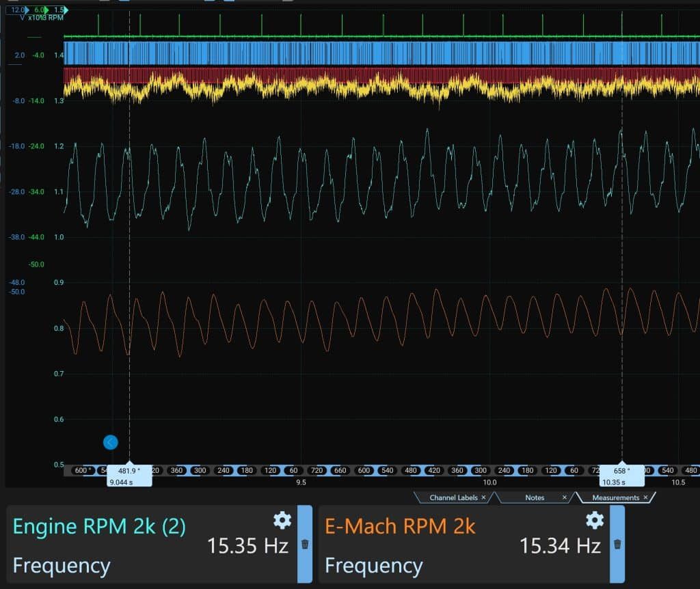700x589 pixels.
Task: Select the blue 12.0 channel axis handle
Action: (17, 10)
